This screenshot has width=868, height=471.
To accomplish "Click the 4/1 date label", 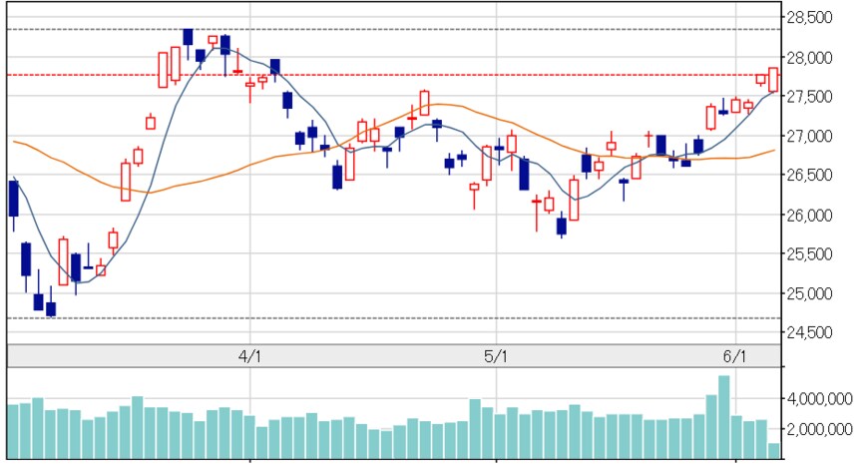I will [250, 356].
